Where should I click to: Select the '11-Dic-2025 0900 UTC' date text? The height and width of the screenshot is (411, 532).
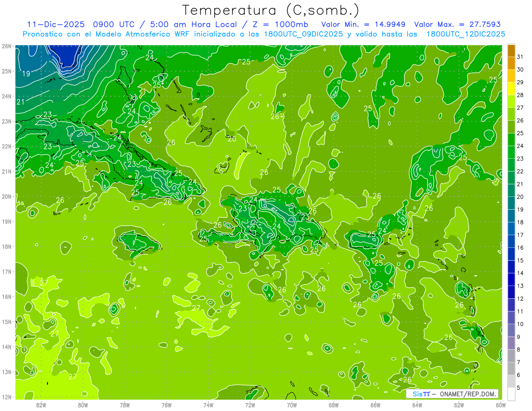pos(81,24)
